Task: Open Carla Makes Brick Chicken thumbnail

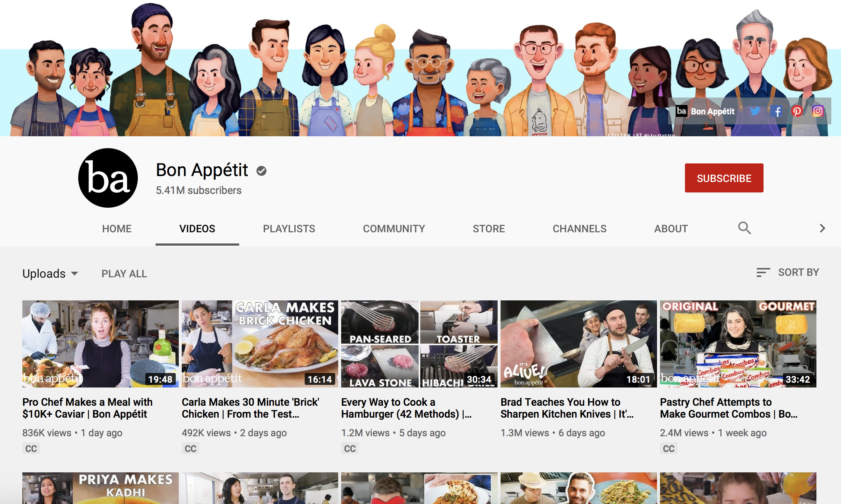Action: pos(260,344)
